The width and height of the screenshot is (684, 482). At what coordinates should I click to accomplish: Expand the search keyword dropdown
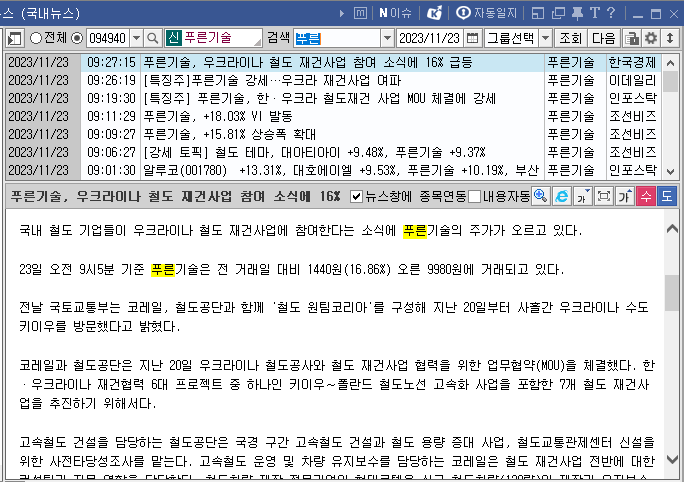[x=387, y=38]
